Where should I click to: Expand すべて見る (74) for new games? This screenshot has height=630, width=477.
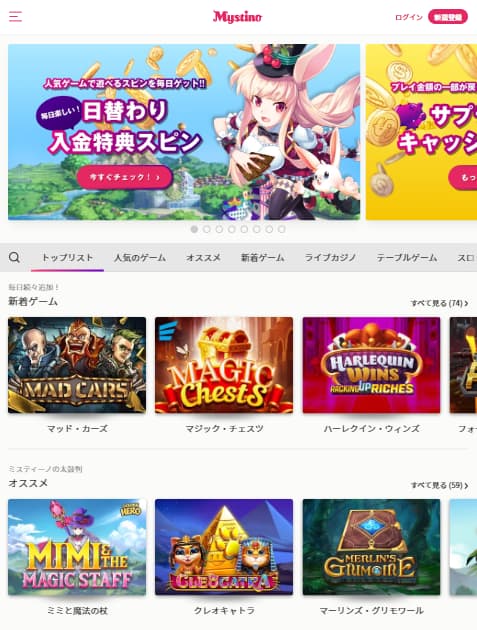(439, 303)
